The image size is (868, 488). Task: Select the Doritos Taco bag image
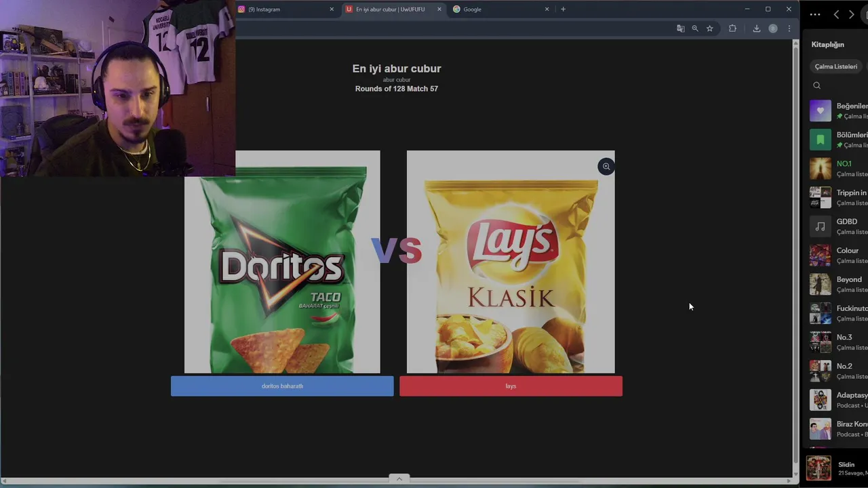tap(282, 262)
